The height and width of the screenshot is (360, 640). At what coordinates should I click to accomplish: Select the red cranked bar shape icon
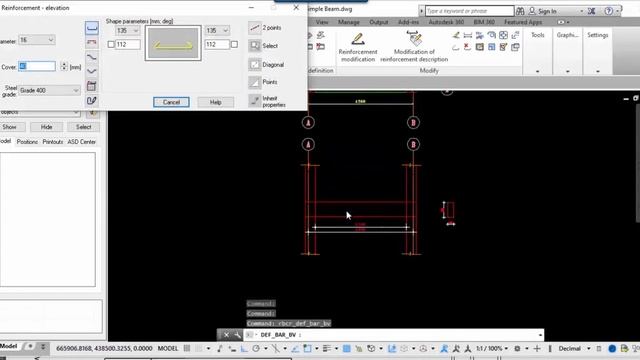(92, 42)
